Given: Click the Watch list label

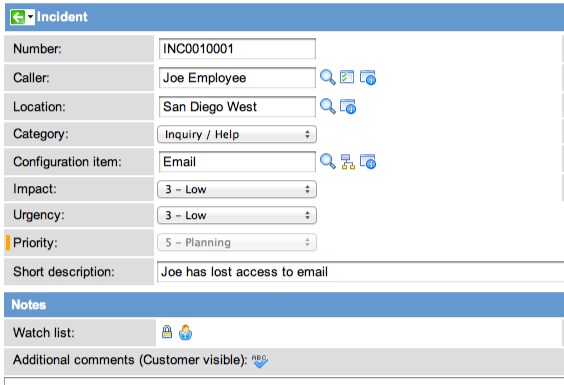Looking at the screenshot, I should [x=44, y=332].
